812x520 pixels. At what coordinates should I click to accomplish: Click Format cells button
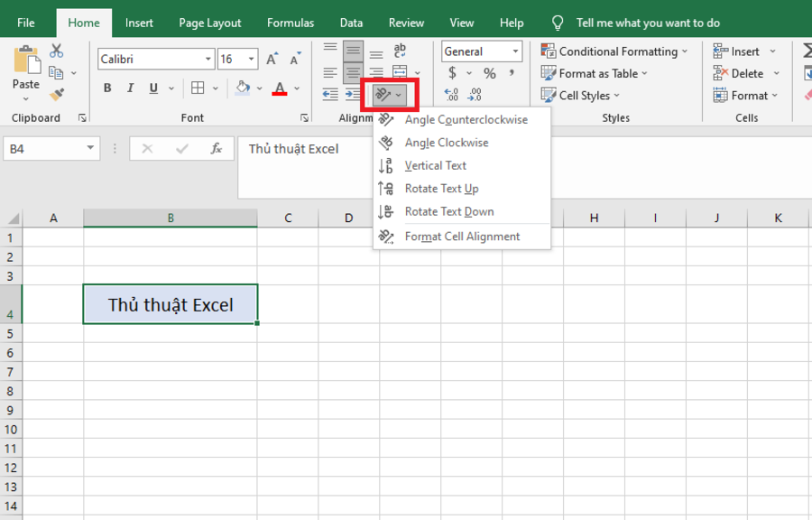tap(740, 96)
